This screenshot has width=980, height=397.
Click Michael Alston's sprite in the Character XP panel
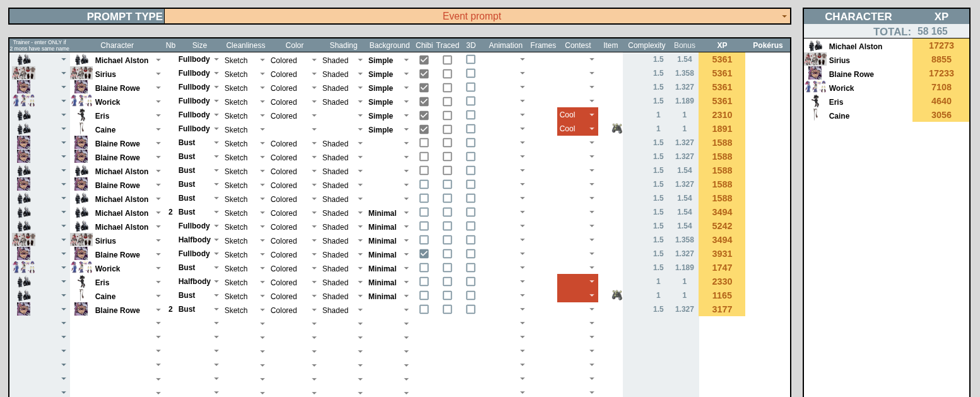click(x=815, y=45)
